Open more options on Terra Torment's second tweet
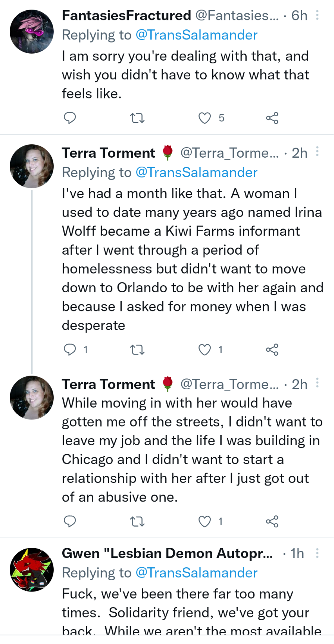 pos(317,383)
